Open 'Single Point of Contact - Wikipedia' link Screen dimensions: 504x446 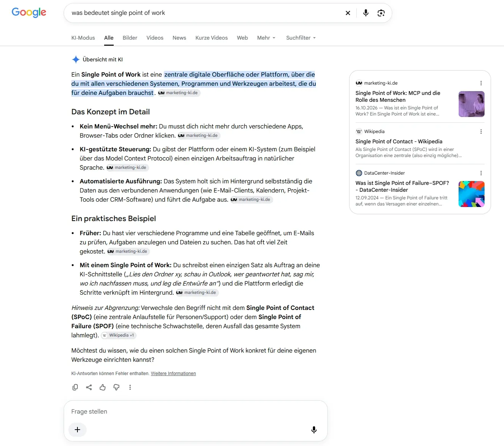pyautogui.click(x=399, y=141)
